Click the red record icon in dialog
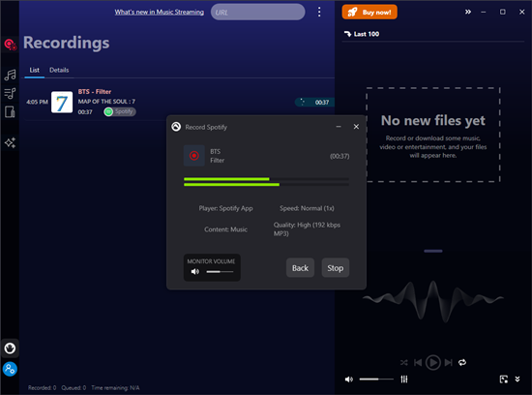The image size is (532, 395). pyautogui.click(x=194, y=156)
